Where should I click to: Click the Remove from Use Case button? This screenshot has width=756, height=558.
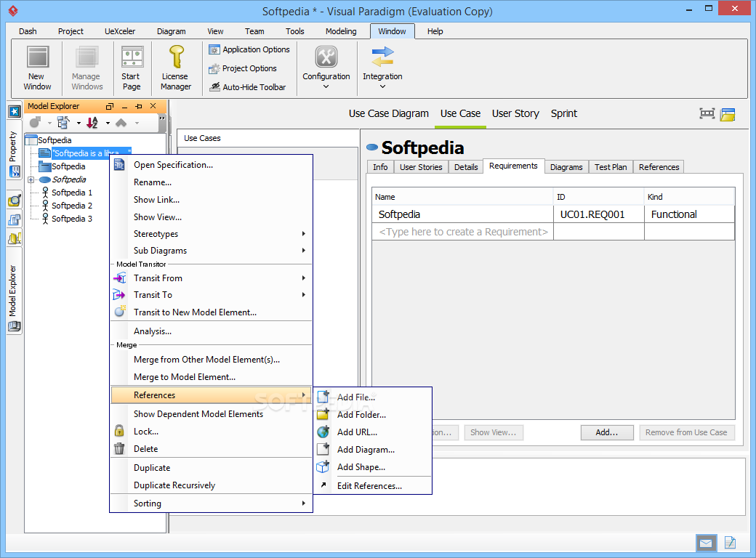coord(686,433)
